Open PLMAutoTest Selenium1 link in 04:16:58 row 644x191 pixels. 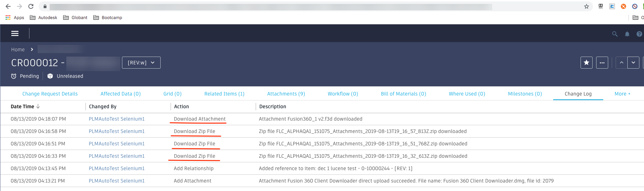pos(117,131)
